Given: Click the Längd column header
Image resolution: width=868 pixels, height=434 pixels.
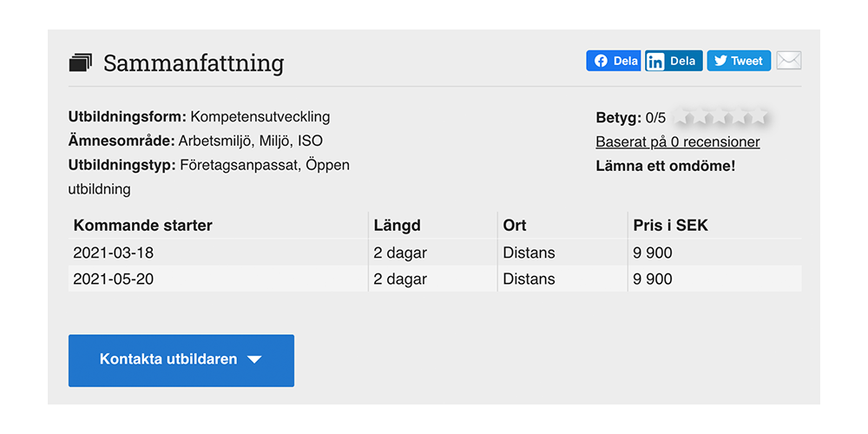Looking at the screenshot, I should click(x=397, y=226).
